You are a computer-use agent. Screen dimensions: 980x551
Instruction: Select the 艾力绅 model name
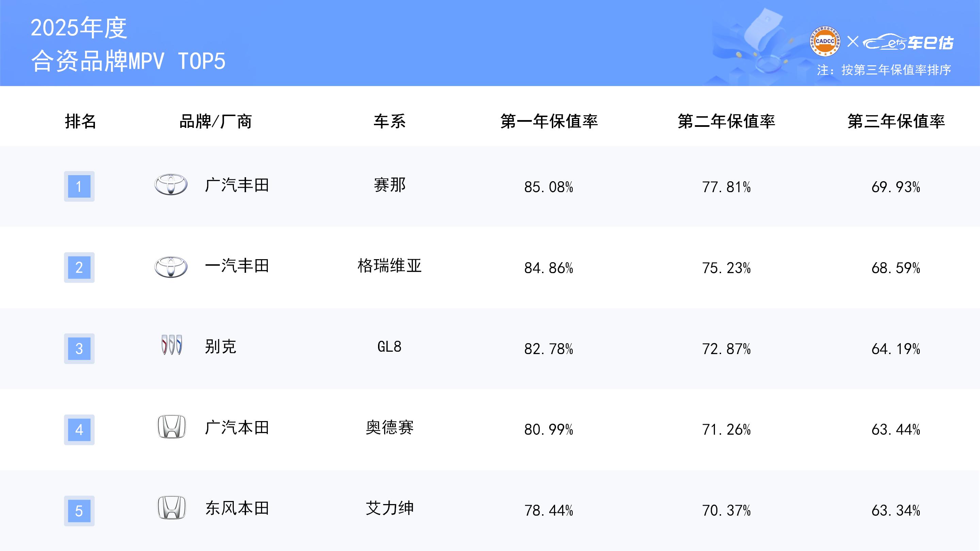point(390,508)
